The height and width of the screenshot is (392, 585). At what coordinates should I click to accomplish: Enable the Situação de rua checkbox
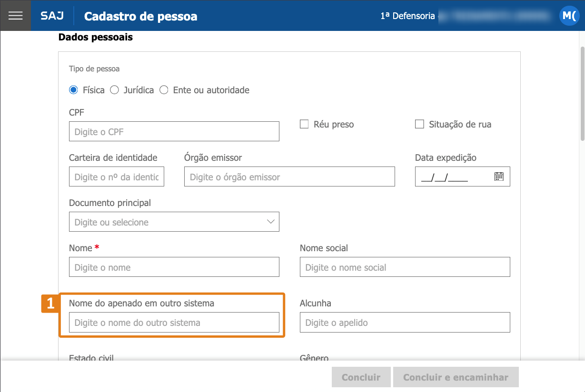pos(419,124)
